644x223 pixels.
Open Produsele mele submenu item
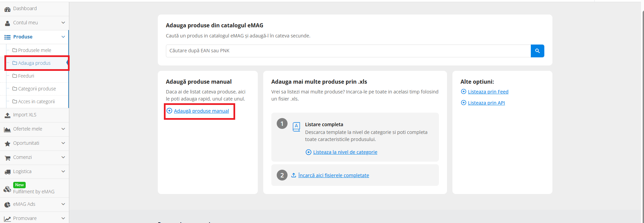(x=34, y=50)
